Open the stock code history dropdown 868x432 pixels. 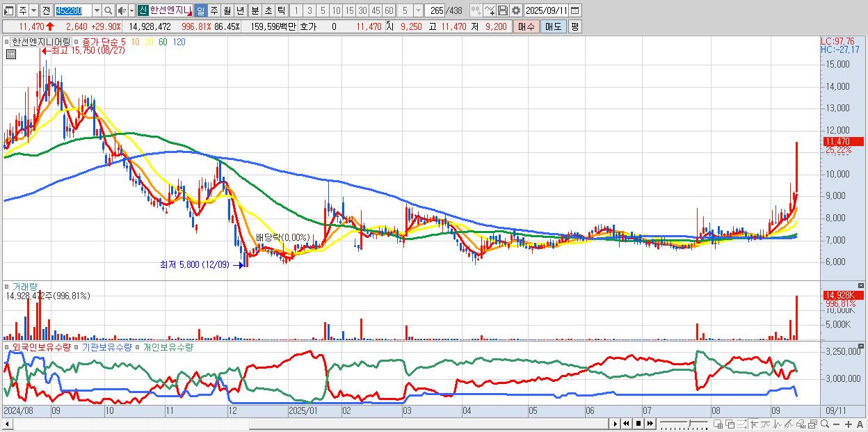[97, 10]
